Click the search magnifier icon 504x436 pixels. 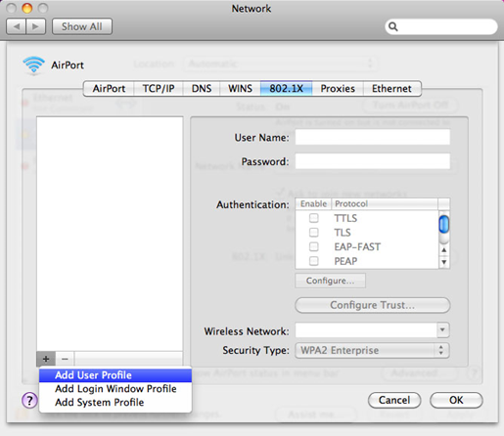point(393,26)
